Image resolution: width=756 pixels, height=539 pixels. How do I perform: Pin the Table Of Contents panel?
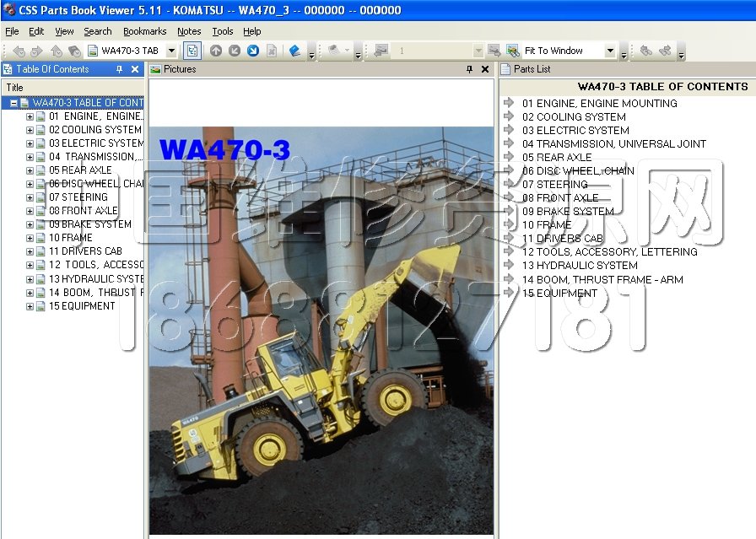click(x=120, y=69)
